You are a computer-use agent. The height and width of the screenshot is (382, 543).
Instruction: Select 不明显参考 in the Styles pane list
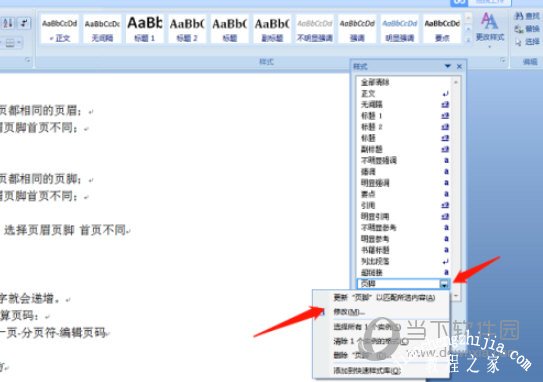pyautogui.click(x=404, y=228)
